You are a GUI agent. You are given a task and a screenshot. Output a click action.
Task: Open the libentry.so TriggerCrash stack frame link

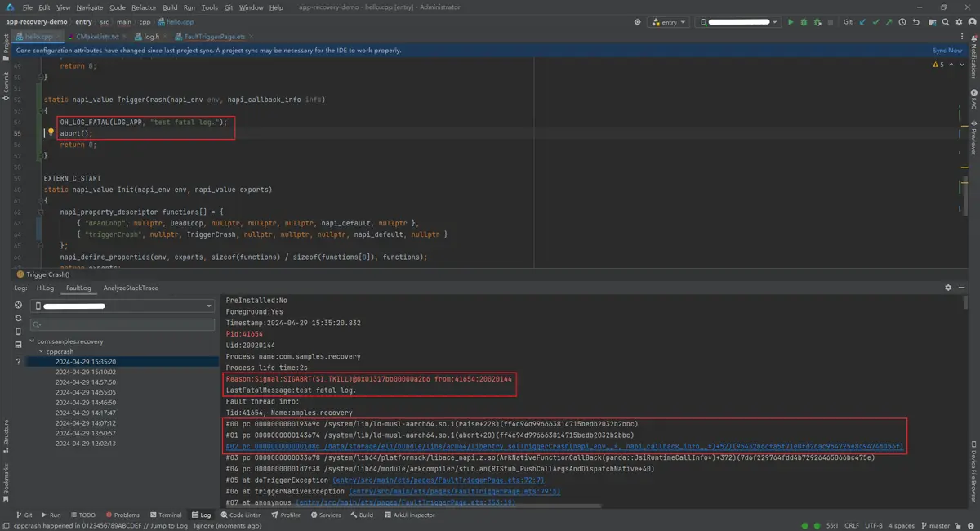[x=565, y=447]
